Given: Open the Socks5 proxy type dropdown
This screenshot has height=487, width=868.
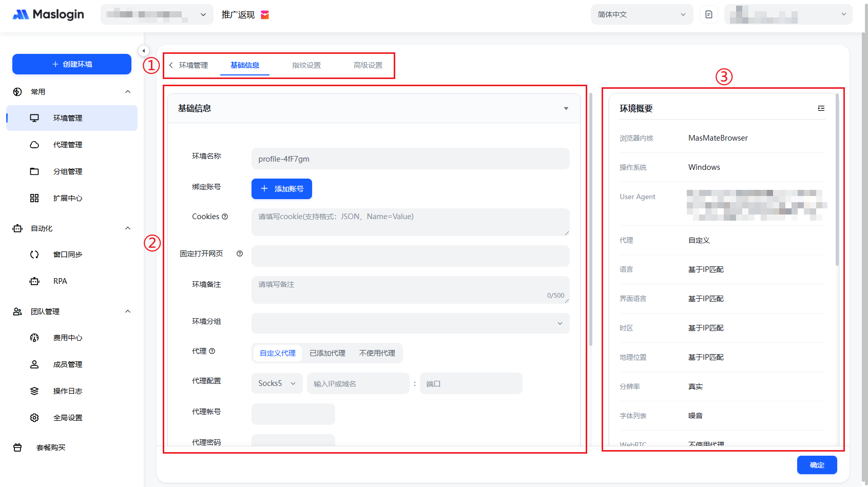Looking at the screenshot, I should 277,383.
